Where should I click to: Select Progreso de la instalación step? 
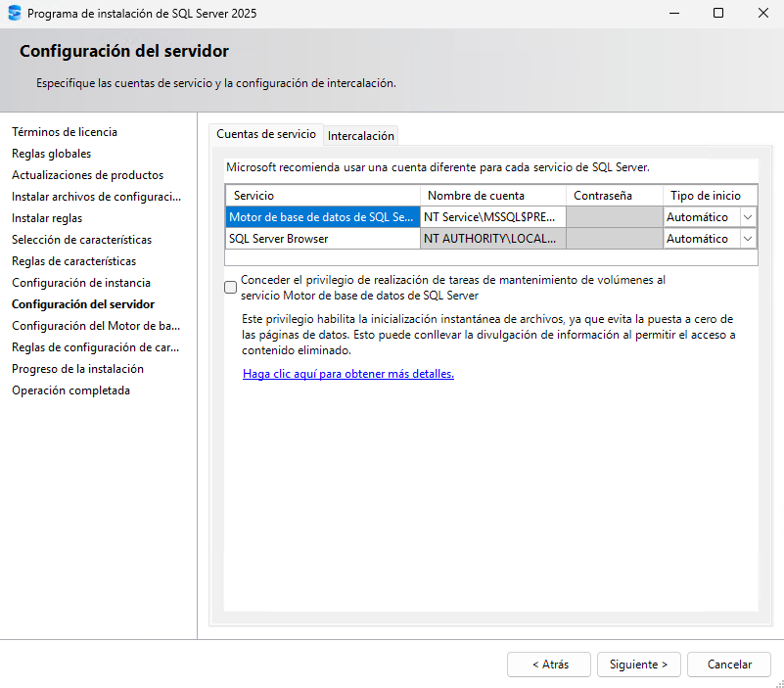click(x=77, y=369)
